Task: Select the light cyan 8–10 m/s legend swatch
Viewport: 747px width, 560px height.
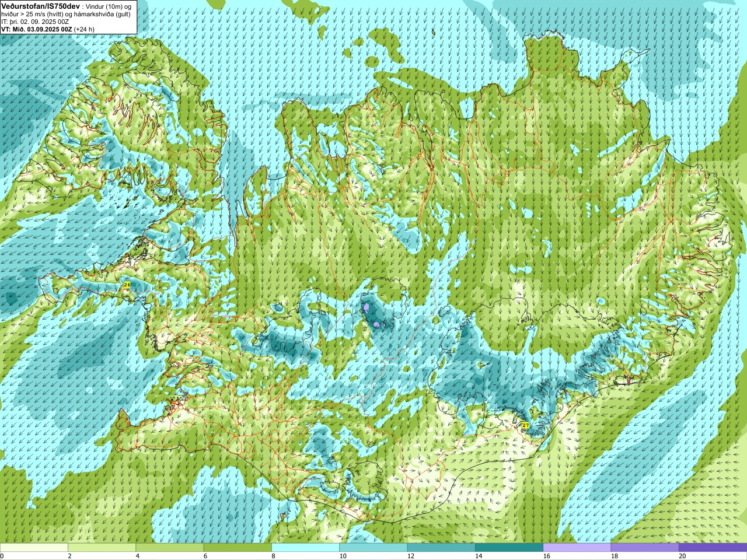Action: [305, 548]
